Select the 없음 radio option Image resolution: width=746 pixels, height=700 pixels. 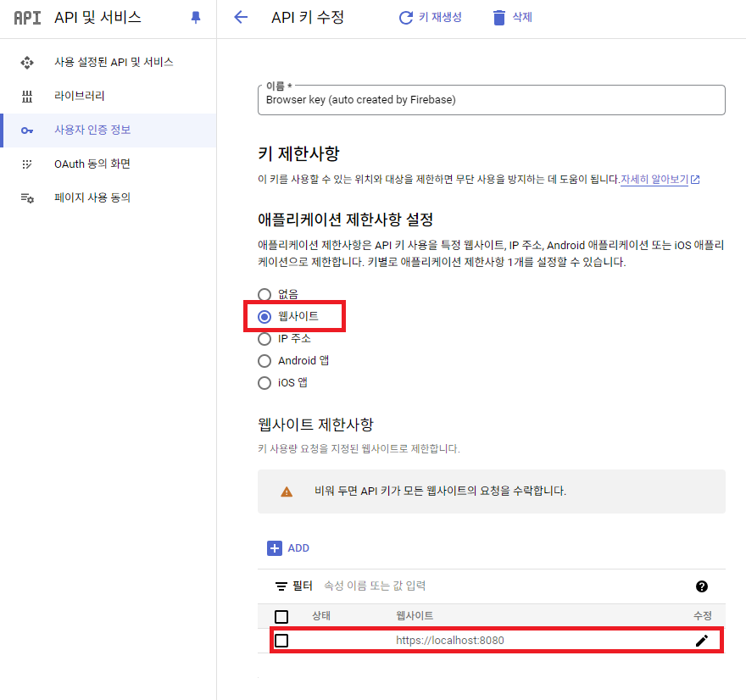pyautogui.click(x=264, y=295)
